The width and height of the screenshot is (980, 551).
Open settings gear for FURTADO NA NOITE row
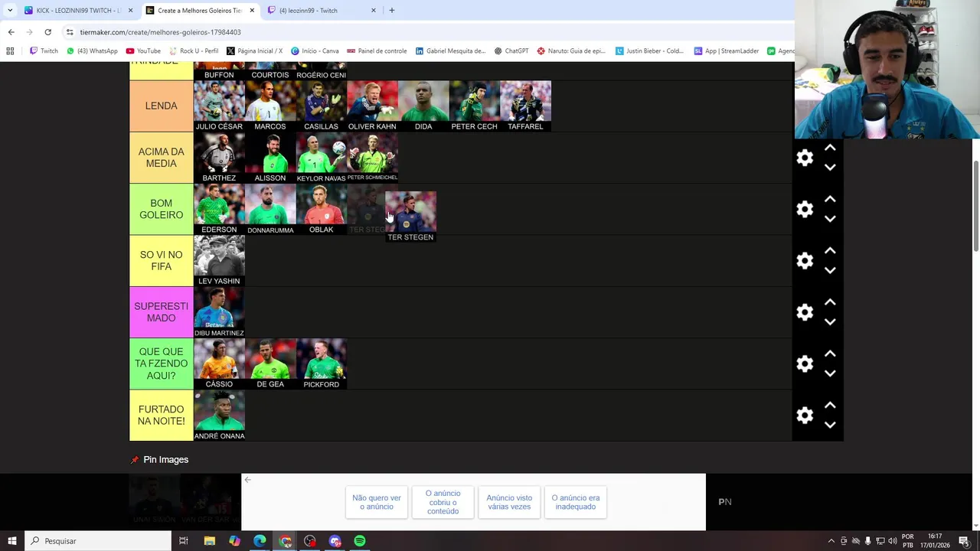coord(805,416)
